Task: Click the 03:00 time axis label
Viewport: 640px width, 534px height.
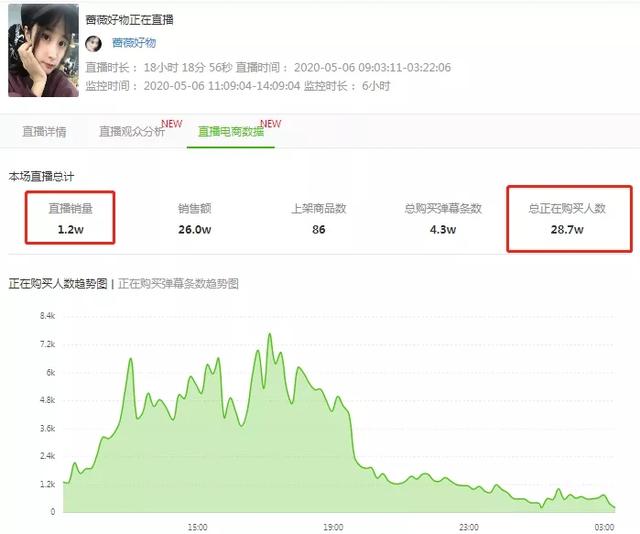Action: 604,527
